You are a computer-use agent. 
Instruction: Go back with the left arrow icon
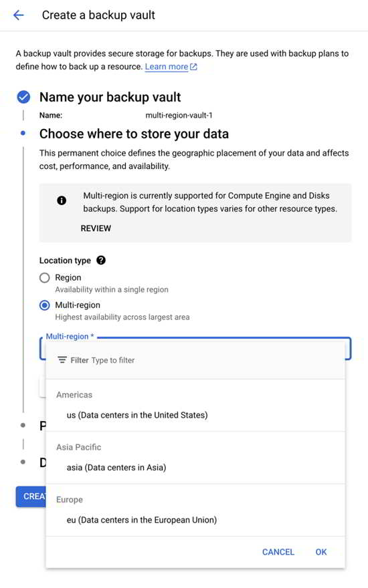coord(19,15)
